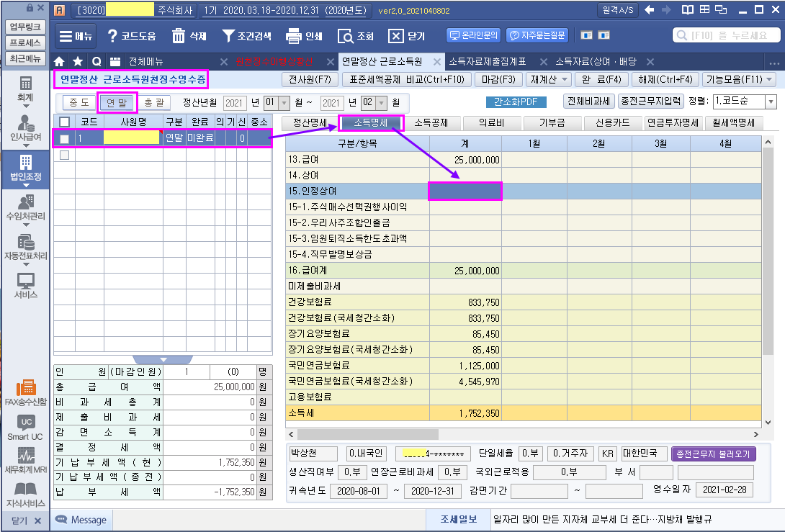Click the 수임처관리 sidebar icon
785x532 pixels.
(x=25, y=207)
